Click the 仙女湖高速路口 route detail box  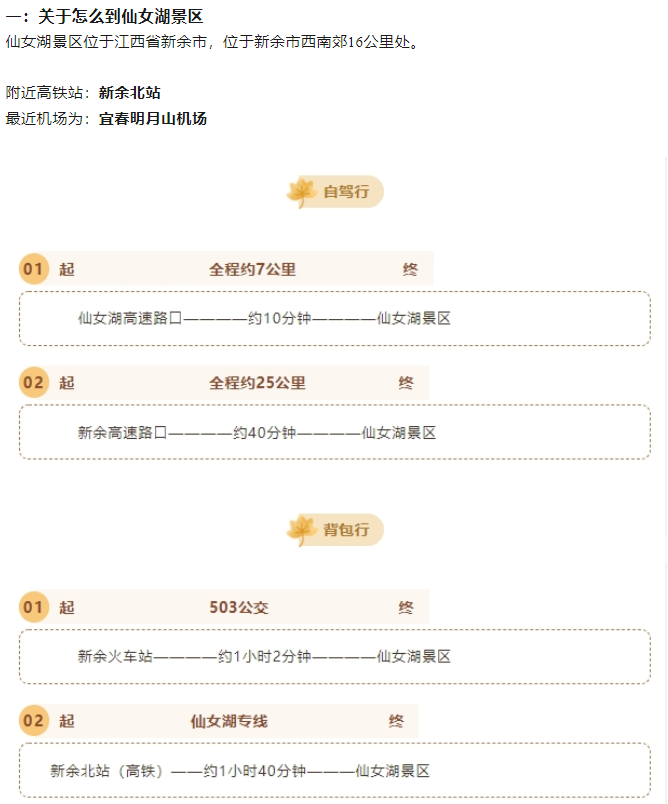335,318
